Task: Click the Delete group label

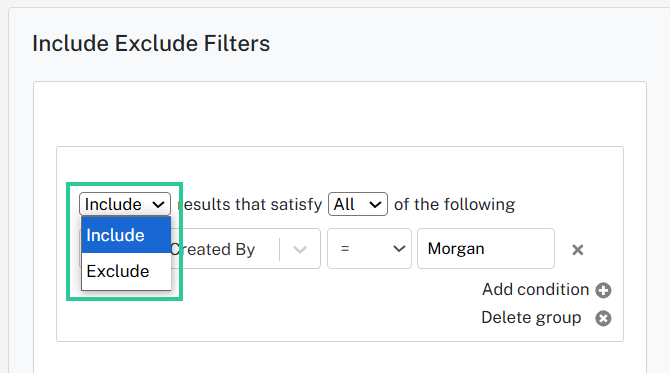Action: pyautogui.click(x=531, y=318)
